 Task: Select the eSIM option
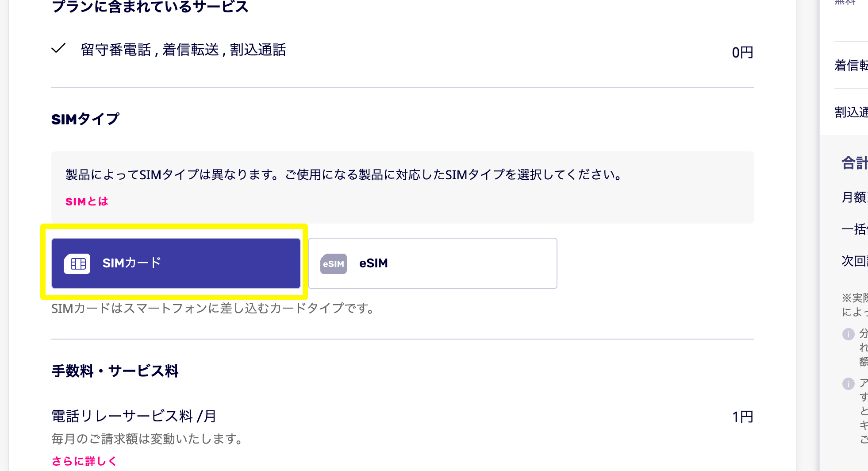point(433,263)
